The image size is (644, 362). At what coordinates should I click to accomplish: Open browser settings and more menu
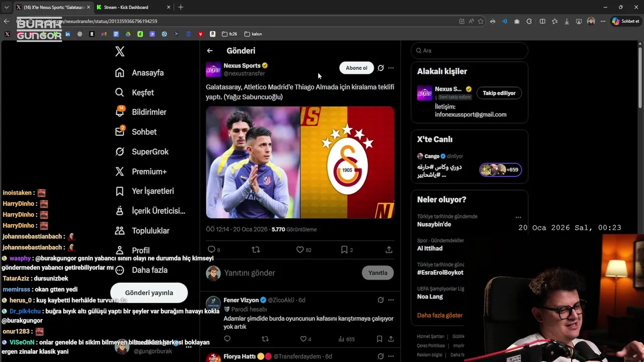(602, 21)
